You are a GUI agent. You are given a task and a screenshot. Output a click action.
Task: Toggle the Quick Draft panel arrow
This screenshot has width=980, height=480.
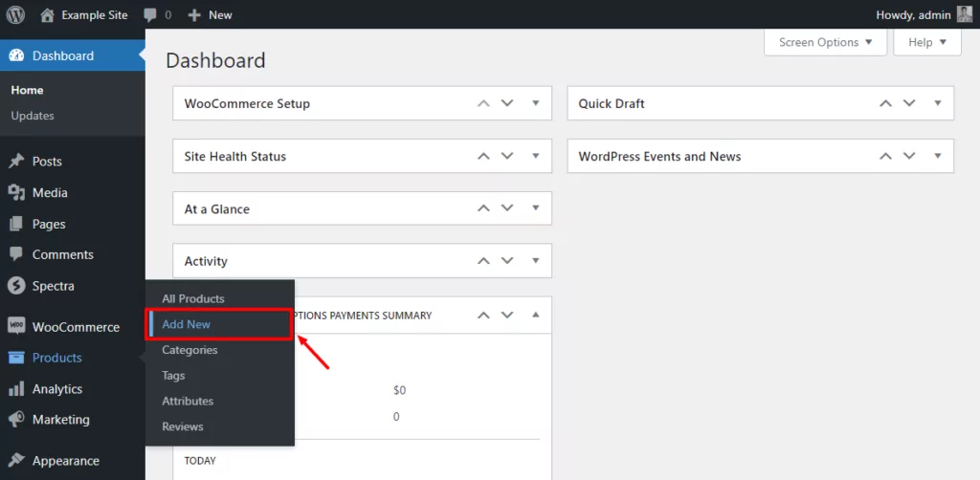point(937,103)
